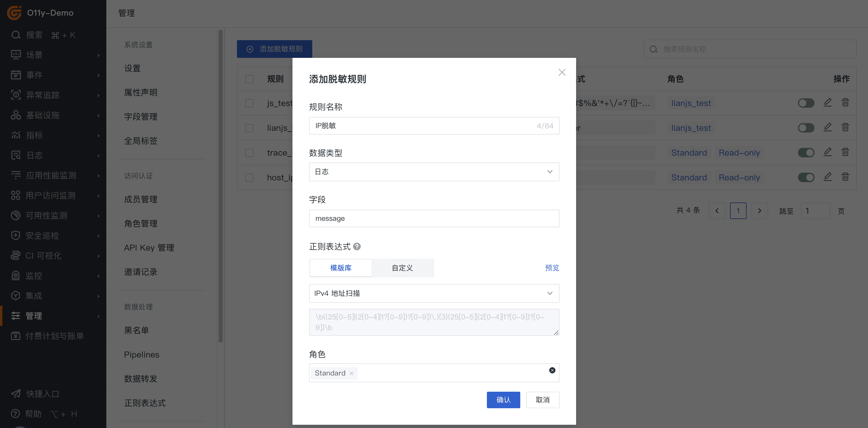Disable the trace rule toggle switch
868x428 pixels.
(x=806, y=153)
